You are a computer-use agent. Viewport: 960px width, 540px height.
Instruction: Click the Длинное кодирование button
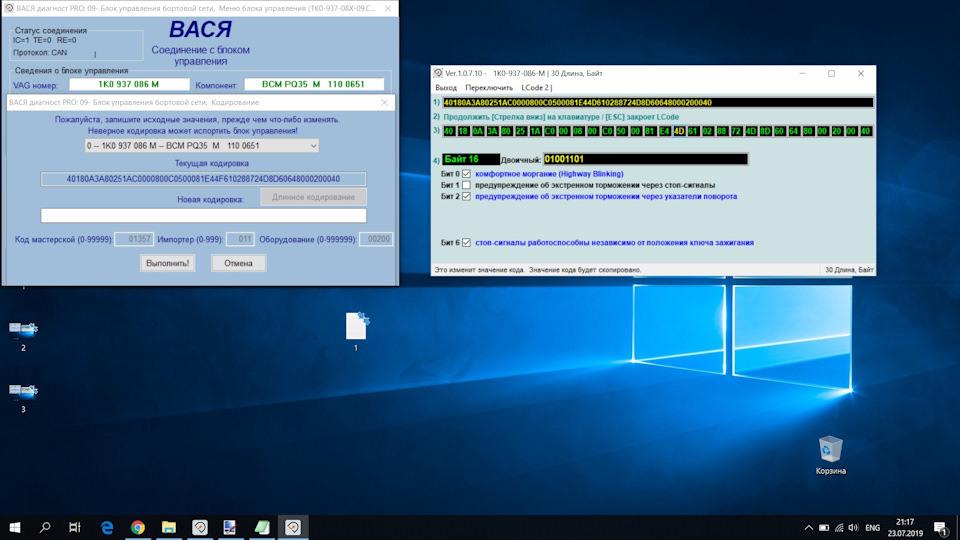[x=313, y=197]
